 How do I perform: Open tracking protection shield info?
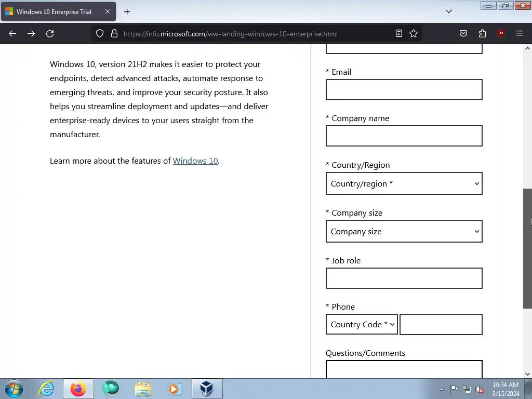[99, 34]
